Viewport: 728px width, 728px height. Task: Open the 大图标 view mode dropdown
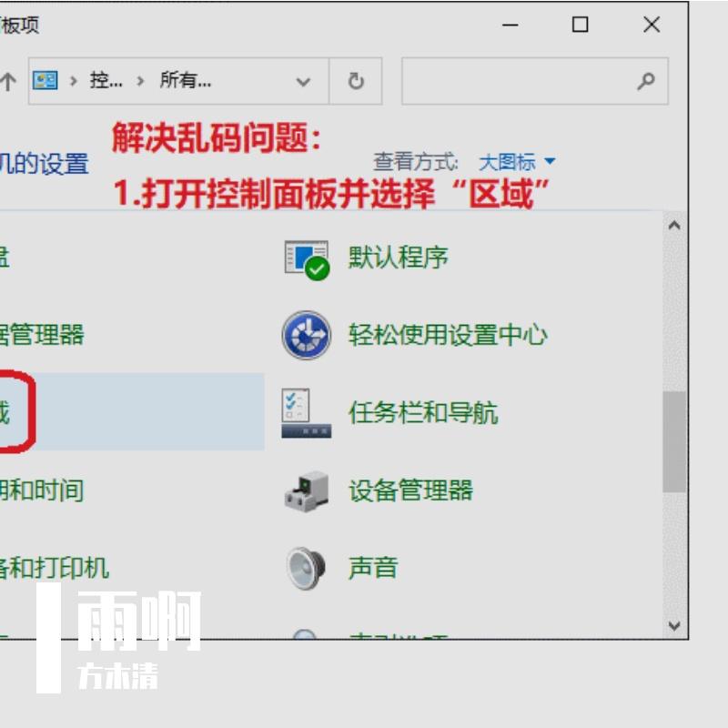pos(517,162)
